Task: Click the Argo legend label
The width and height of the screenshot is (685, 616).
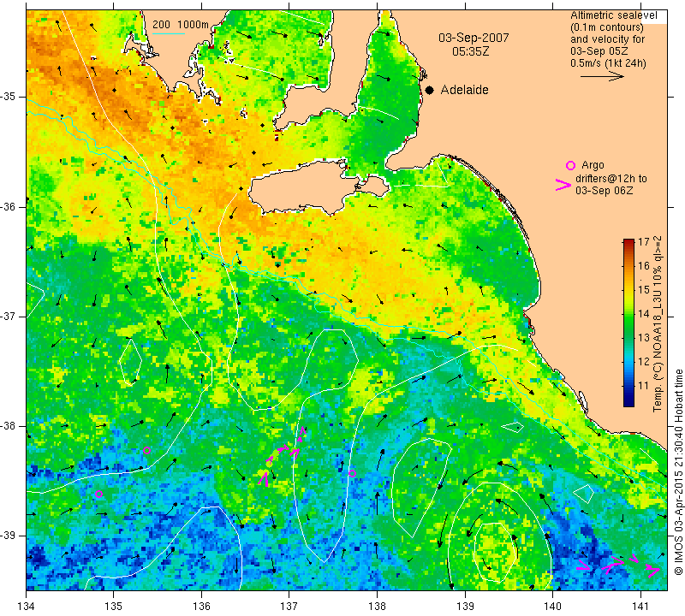Action: (593, 165)
